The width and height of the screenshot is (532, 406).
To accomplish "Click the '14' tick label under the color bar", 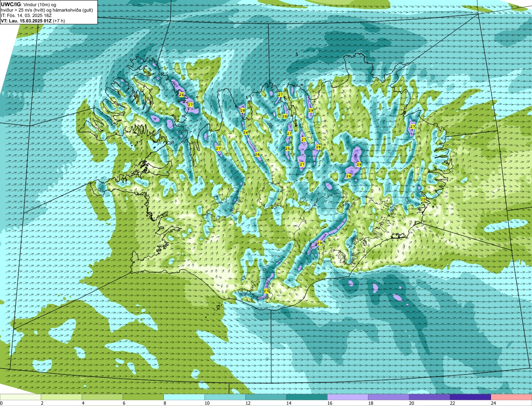I will click(x=289, y=403).
